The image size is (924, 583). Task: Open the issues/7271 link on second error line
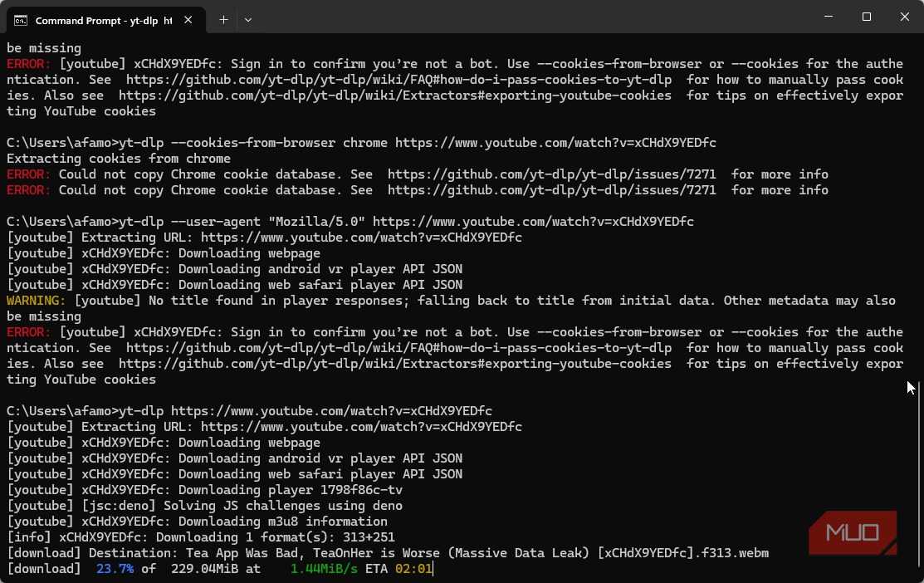pyautogui.click(x=551, y=190)
